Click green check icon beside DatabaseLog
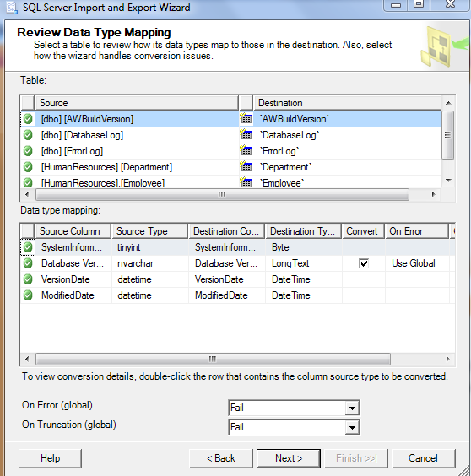This screenshot has height=476, width=471. (x=28, y=135)
